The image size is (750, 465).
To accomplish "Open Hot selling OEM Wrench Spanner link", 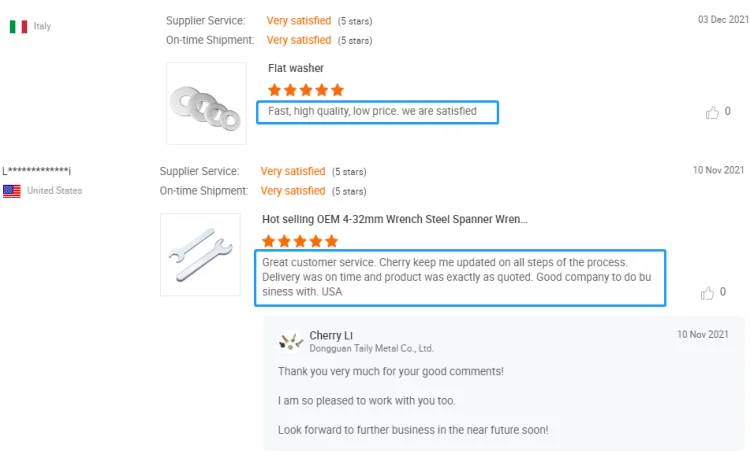I will [394, 220].
